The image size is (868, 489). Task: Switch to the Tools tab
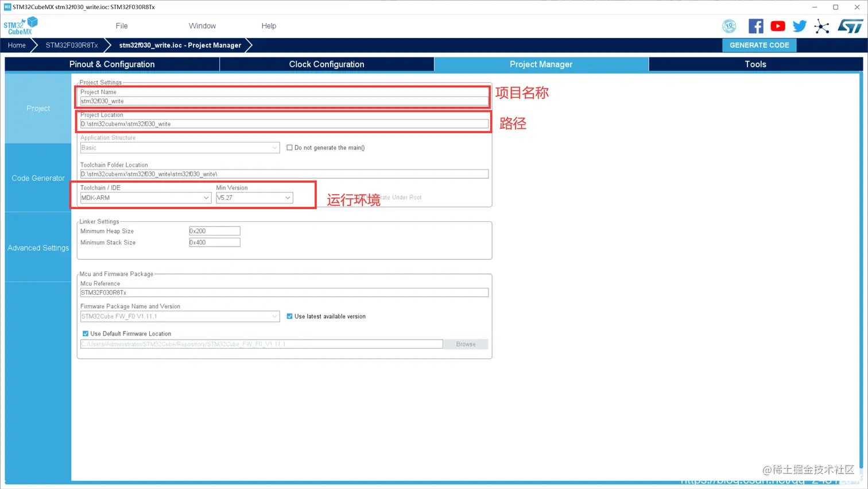pos(755,64)
